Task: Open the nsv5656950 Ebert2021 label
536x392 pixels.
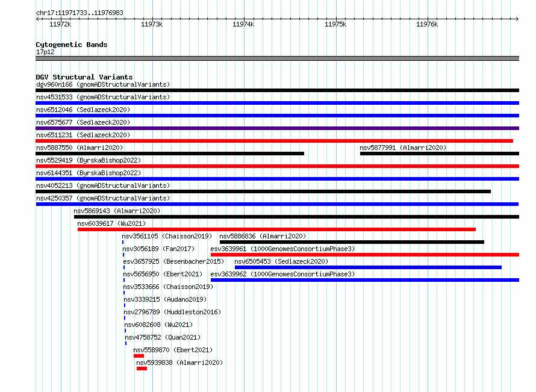Action: click(163, 274)
